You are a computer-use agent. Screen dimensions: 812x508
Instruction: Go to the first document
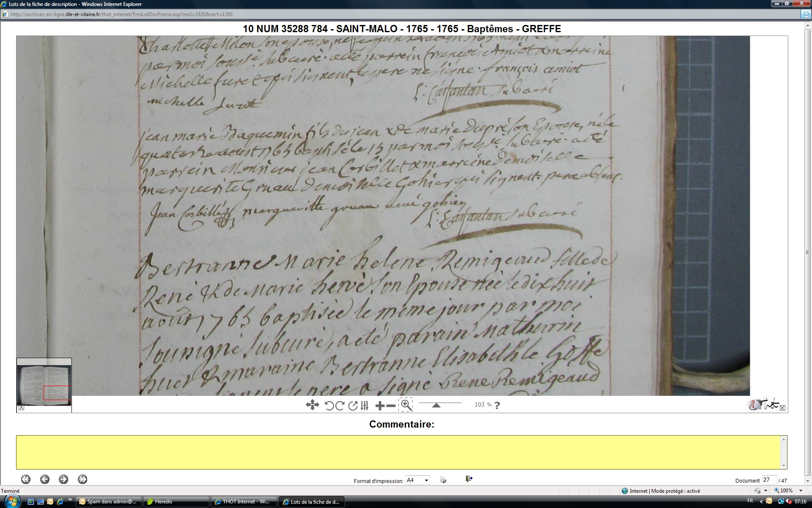26,479
